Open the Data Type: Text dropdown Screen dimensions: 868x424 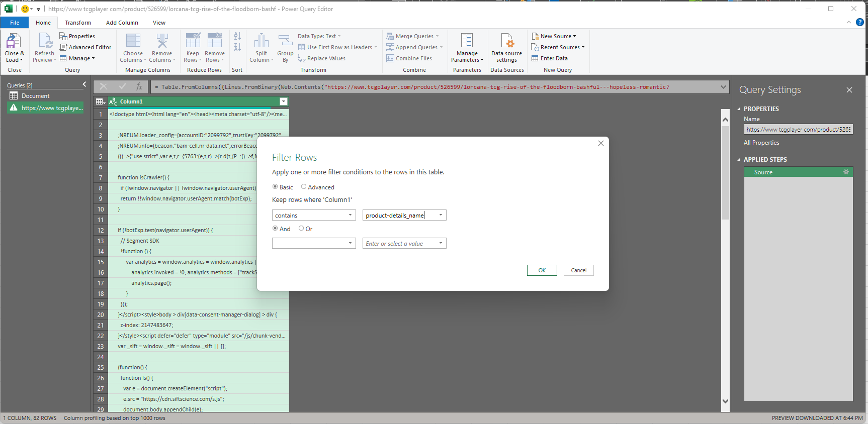pos(319,36)
